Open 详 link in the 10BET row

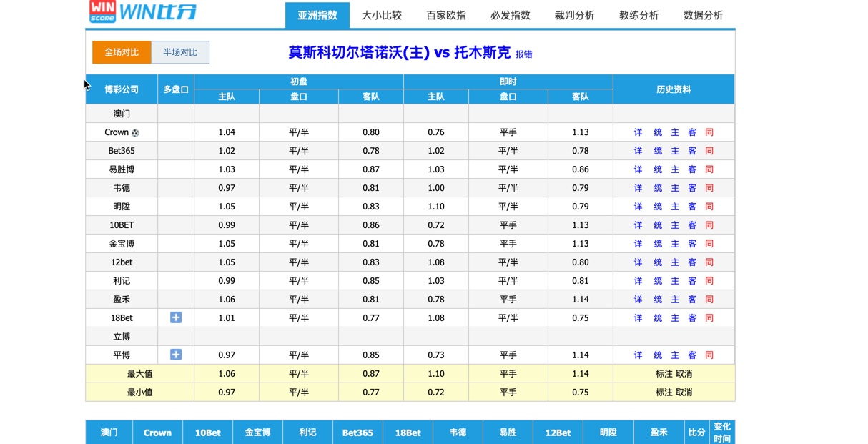(x=638, y=225)
